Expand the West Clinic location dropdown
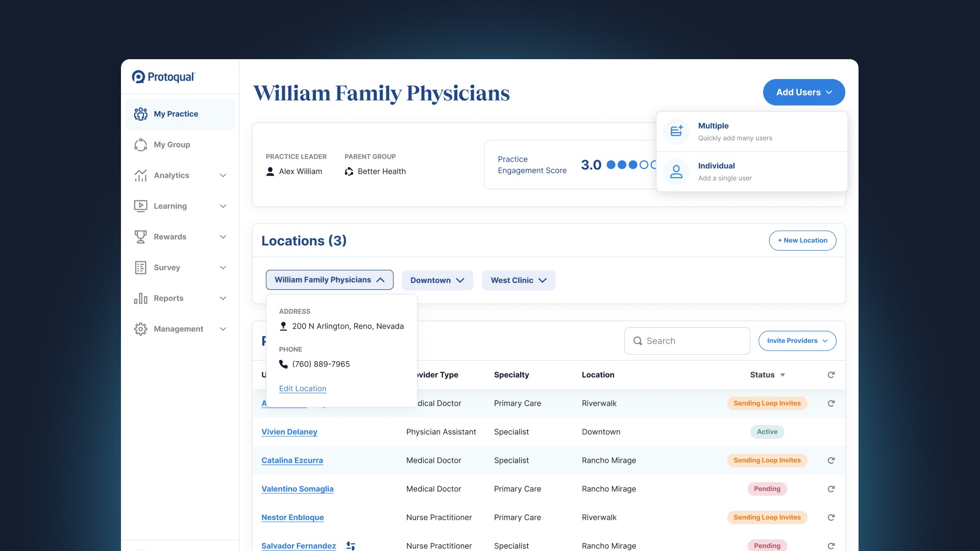The image size is (980, 551). (x=518, y=281)
